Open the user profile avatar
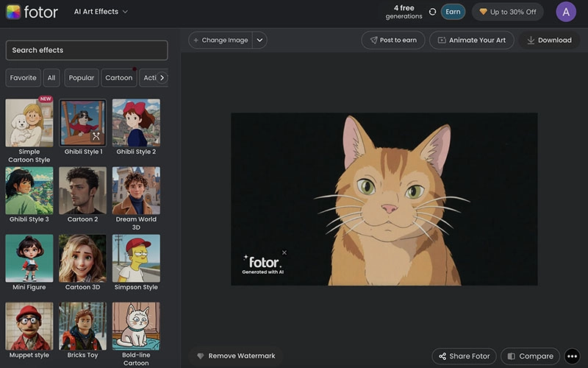 pos(565,12)
